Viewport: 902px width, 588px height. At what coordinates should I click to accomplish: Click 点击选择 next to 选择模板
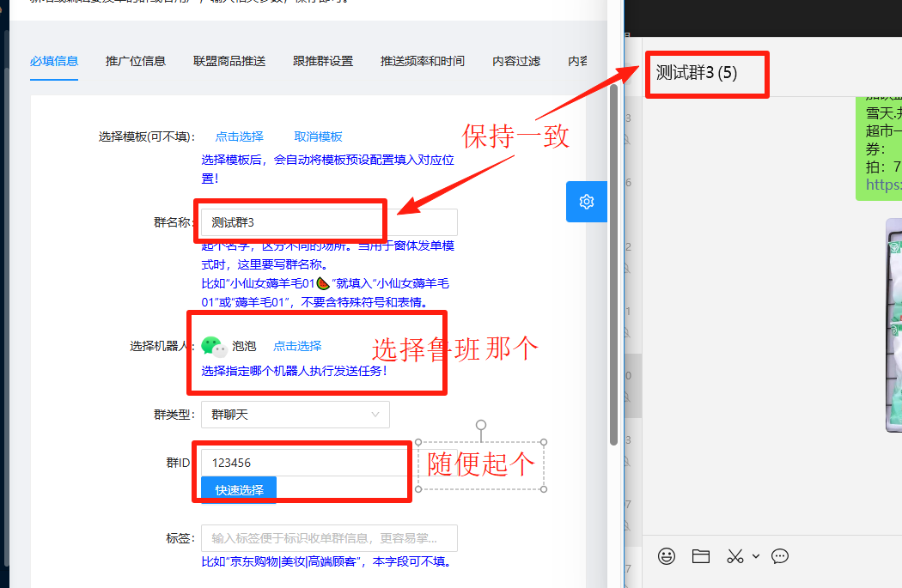click(240, 136)
